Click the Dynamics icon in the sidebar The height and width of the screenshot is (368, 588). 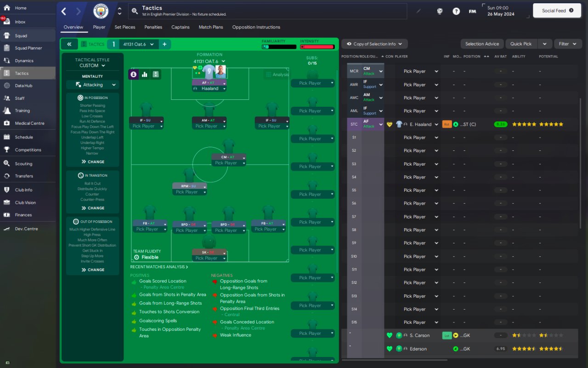6,60
